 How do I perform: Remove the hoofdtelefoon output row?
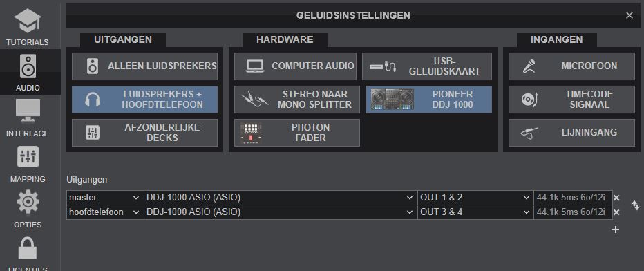(616, 212)
